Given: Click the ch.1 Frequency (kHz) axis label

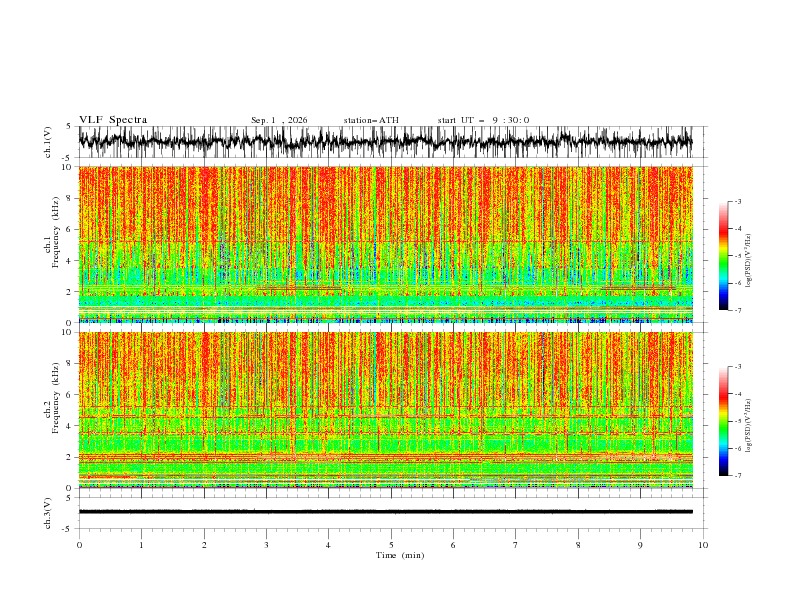Looking at the screenshot, I should pyautogui.click(x=52, y=244).
